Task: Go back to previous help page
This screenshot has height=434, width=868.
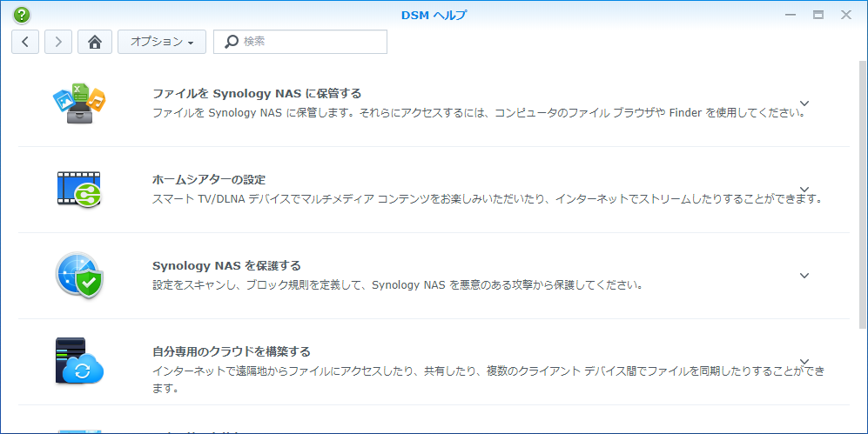Action: (25, 42)
